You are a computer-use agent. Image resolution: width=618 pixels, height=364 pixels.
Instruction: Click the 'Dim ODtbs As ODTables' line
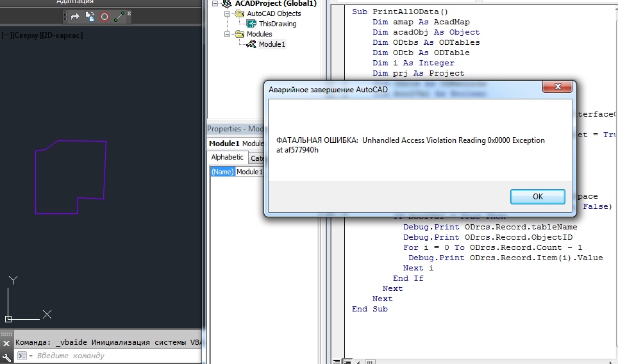pyautogui.click(x=426, y=42)
